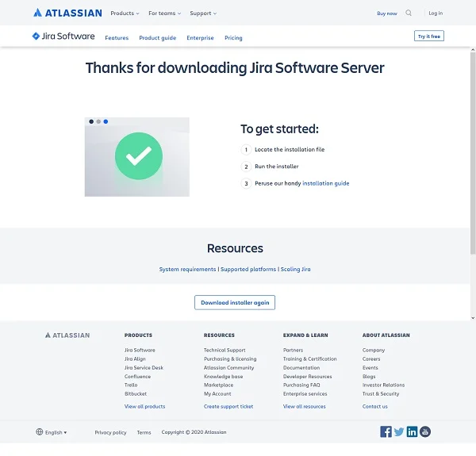
Task: Open Technical Support footer link
Action: 225,350
